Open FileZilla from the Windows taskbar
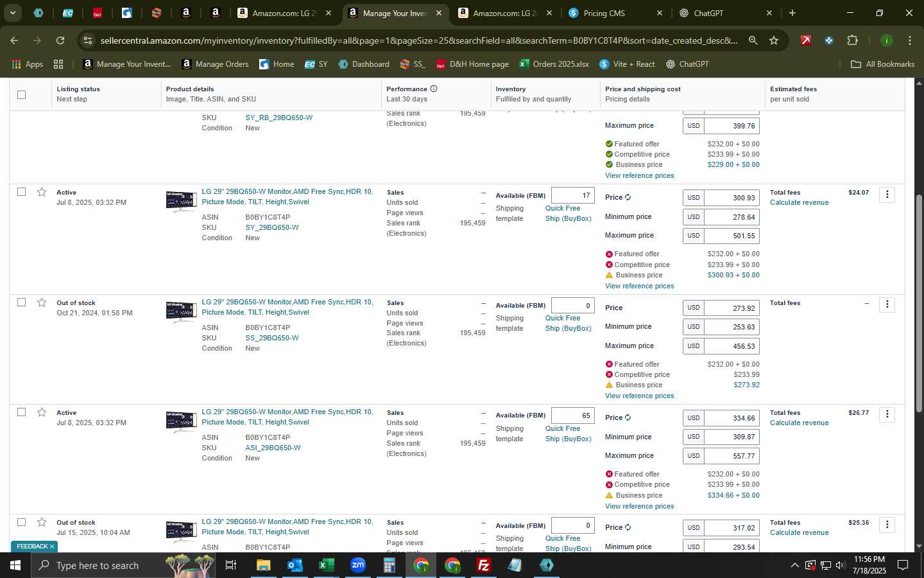This screenshot has height=578, width=924. click(x=484, y=565)
